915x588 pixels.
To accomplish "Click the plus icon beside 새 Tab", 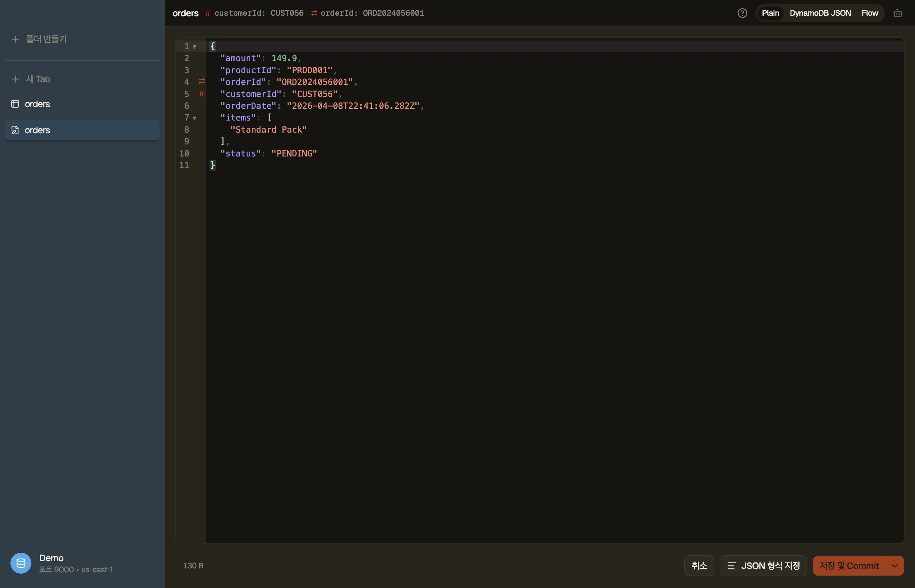I will coord(16,79).
